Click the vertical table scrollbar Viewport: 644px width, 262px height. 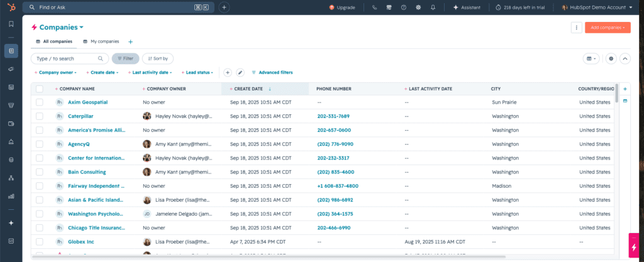point(616,94)
